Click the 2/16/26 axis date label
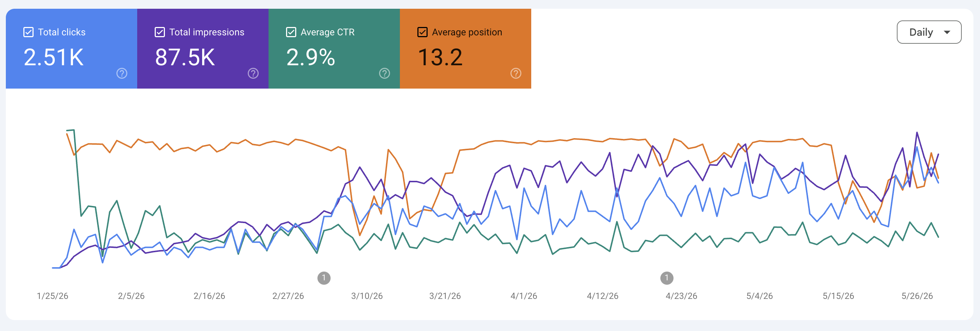The height and width of the screenshot is (331, 980). [209, 296]
